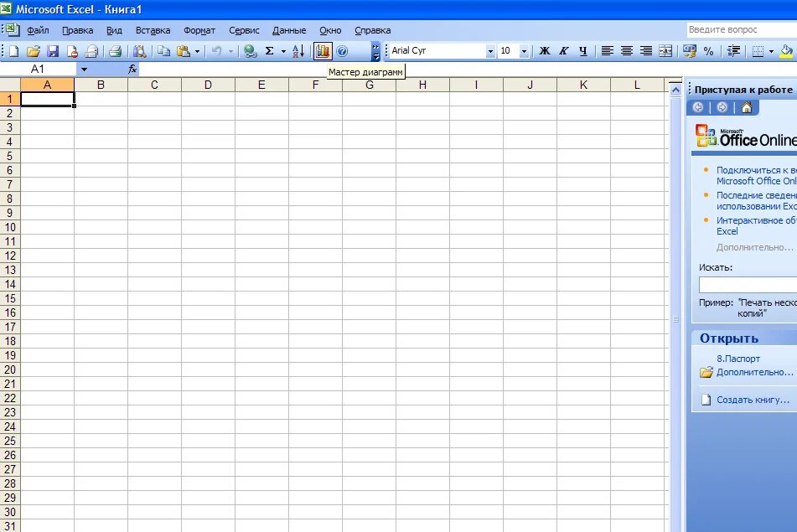Open the font size dropdown
797x532 pixels.
coord(524,51)
